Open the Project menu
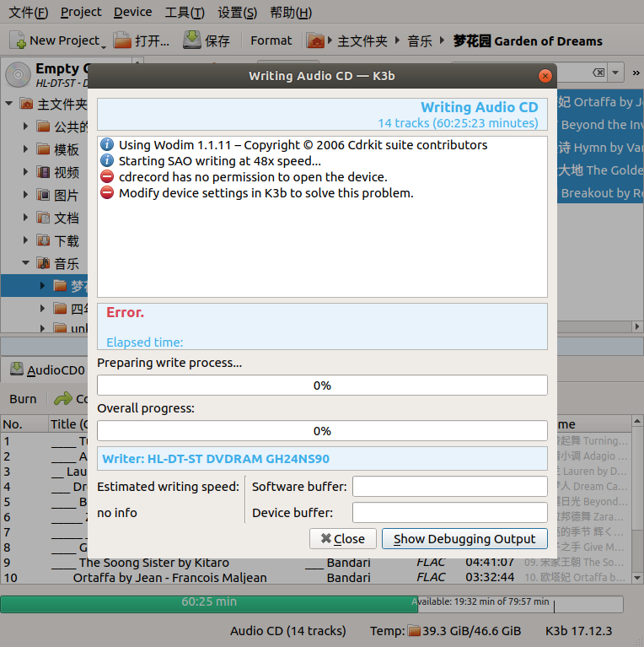The height and width of the screenshot is (647, 644). pyautogui.click(x=81, y=13)
